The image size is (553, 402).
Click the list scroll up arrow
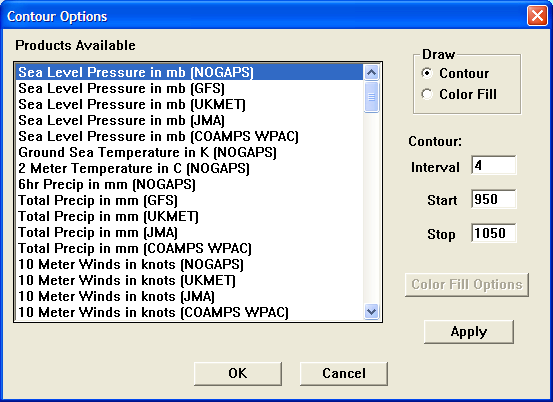click(x=371, y=72)
